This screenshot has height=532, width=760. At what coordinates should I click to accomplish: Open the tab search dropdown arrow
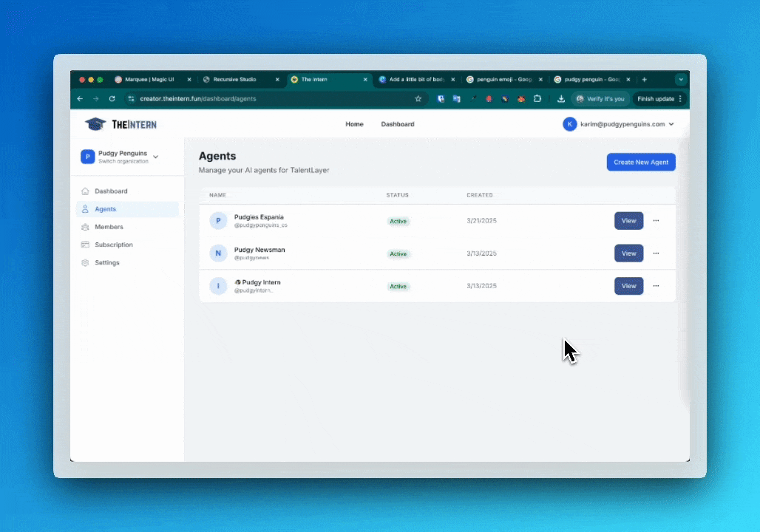681,80
